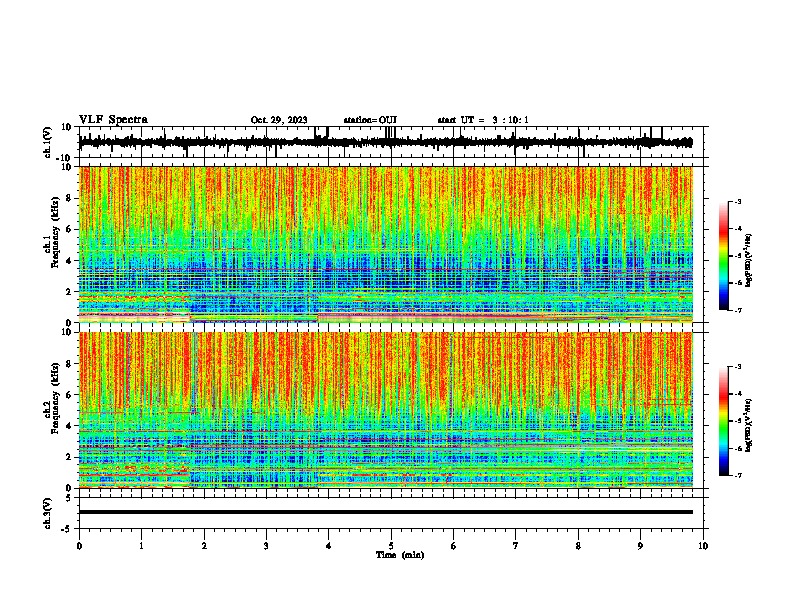The image size is (792, 612).
Task: Click time axis tick label "8"
Action: (x=578, y=546)
